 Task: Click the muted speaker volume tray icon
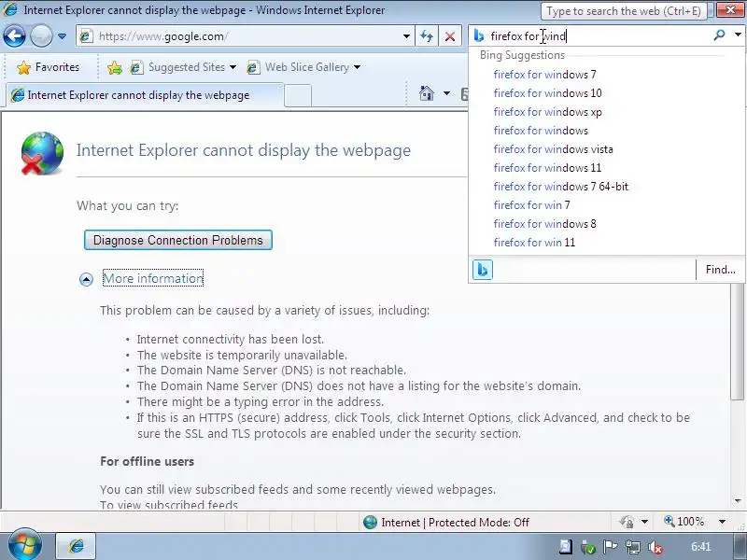655,547
